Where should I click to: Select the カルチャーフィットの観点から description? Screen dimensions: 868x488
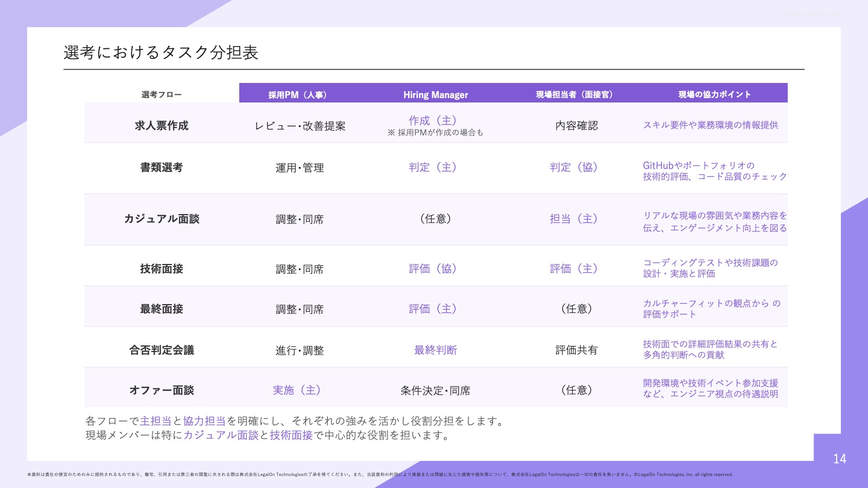point(712,309)
